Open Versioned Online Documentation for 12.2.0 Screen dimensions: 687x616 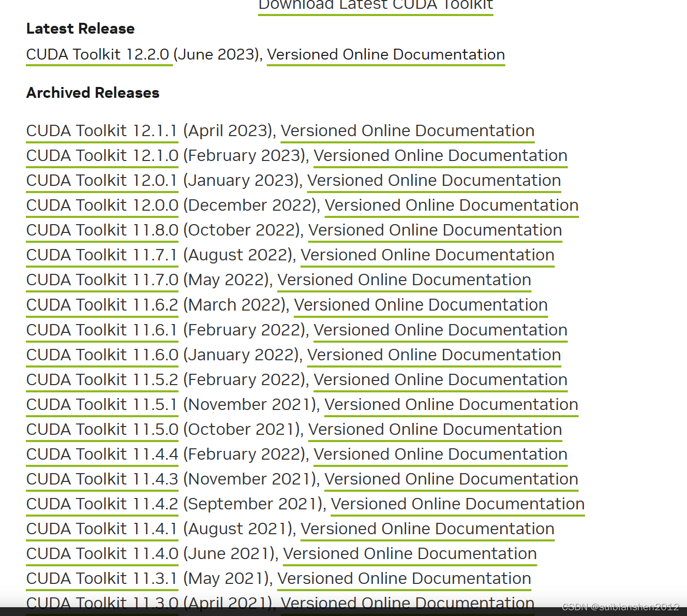386,54
